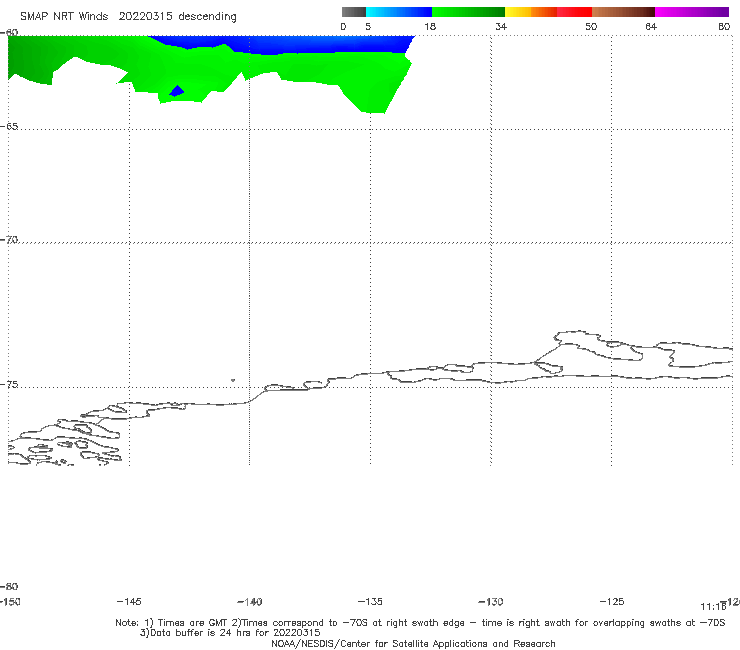Click the magenta-purple segment of the color bar
Image resolution: width=740 pixels, height=650 pixels.
(692, 12)
